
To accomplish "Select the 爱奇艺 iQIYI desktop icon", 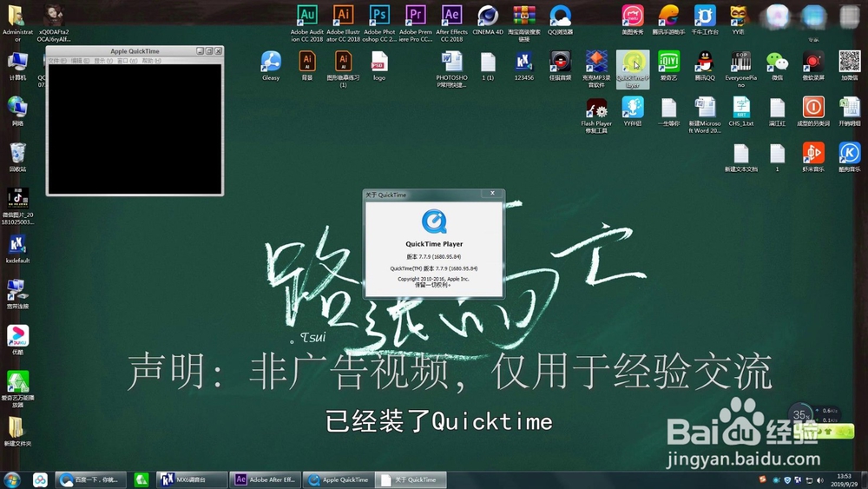I will point(668,66).
